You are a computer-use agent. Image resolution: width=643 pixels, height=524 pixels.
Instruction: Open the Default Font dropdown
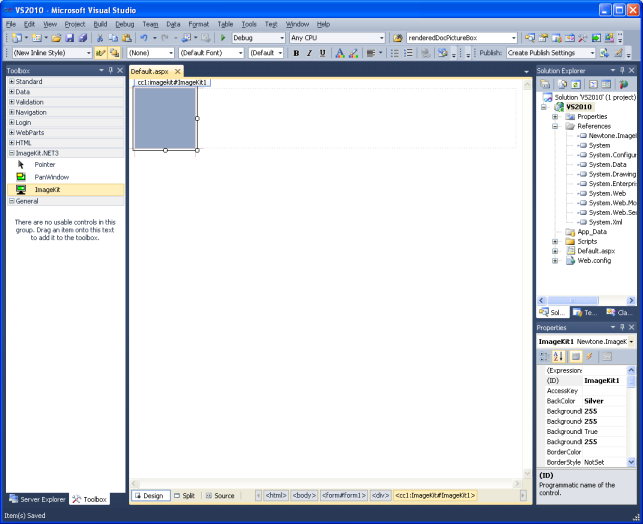[240, 53]
